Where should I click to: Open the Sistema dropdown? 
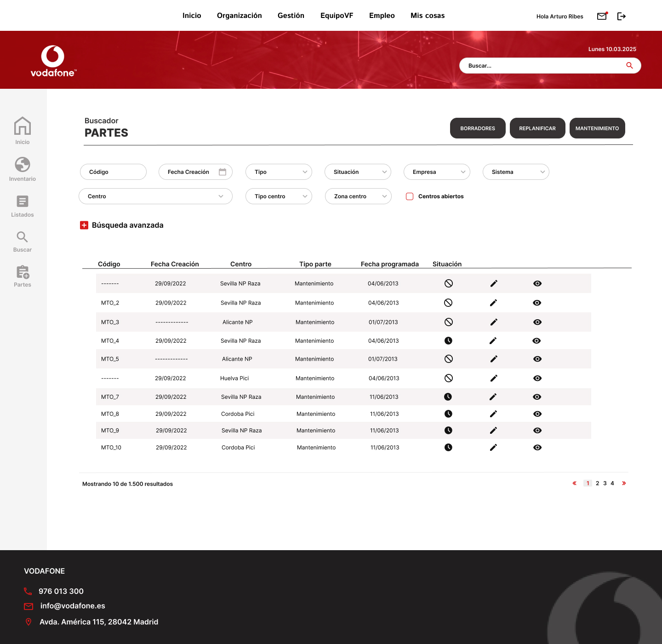click(x=516, y=172)
